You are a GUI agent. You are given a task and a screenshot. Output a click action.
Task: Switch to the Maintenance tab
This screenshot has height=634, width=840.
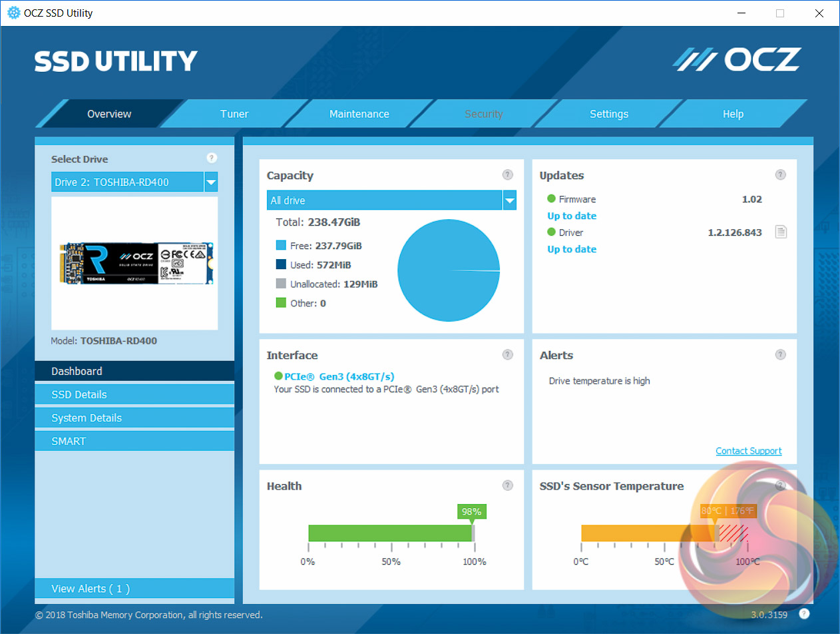click(x=359, y=114)
